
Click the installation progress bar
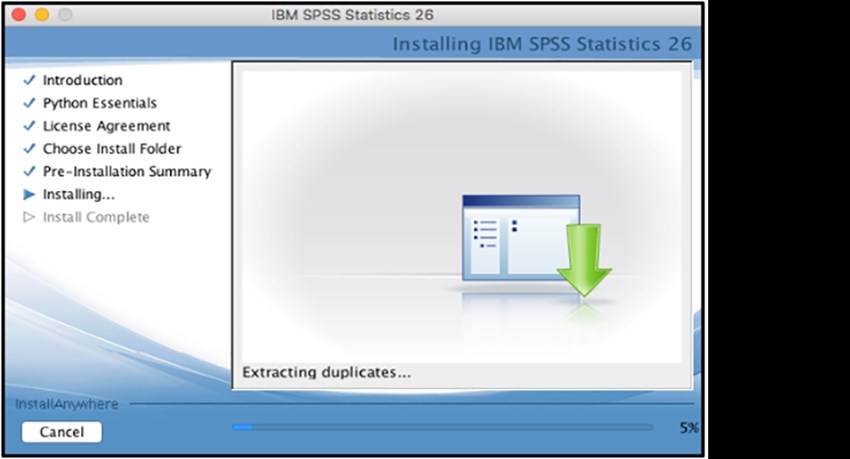[x=443, y=427]
